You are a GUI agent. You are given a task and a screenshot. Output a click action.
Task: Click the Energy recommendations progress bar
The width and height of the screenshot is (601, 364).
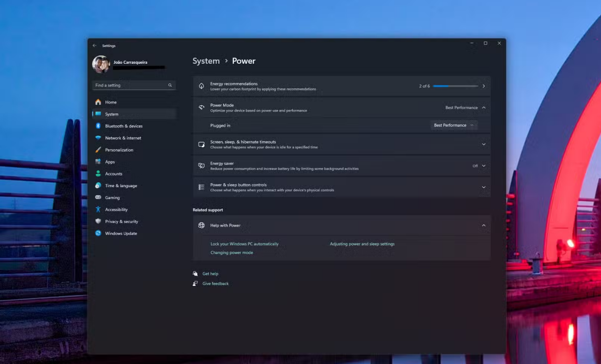tap(455, 86)
